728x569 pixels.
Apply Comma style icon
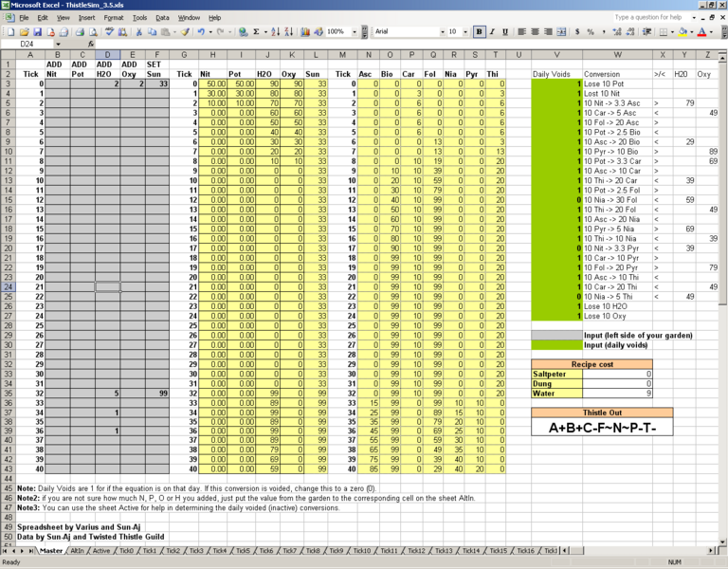tap(604, 31)
